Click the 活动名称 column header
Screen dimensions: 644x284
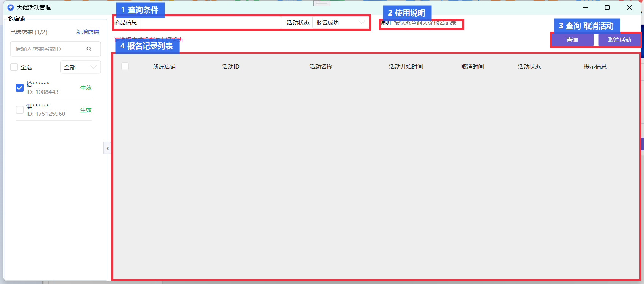coord(321,67)
